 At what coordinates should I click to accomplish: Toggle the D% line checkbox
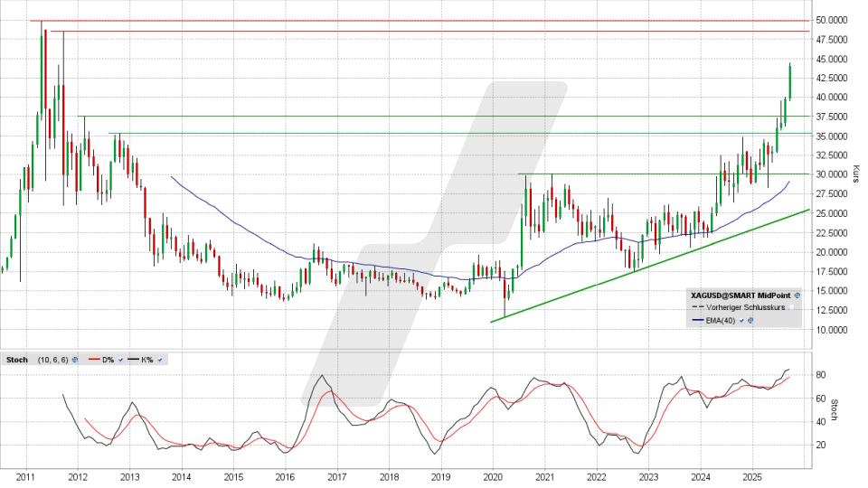(x=120, y=360)
